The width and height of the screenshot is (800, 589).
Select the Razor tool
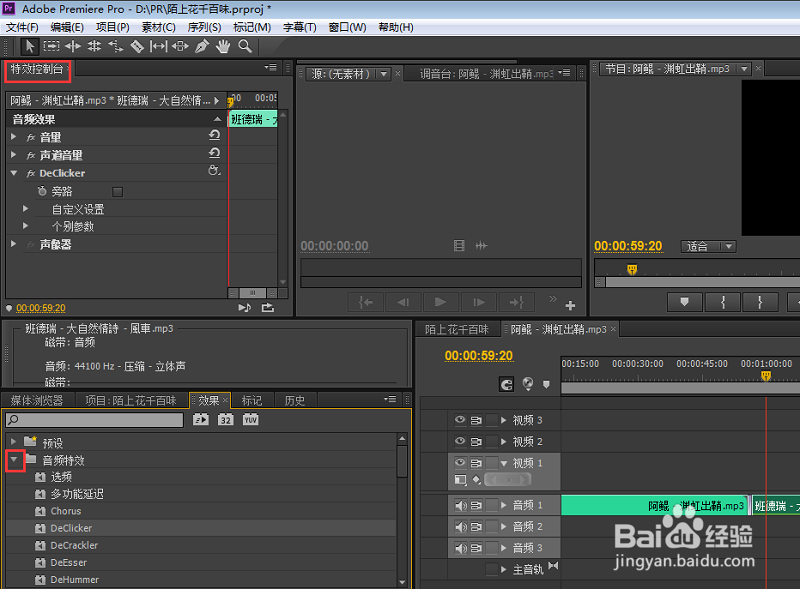(x=137, y=46)
